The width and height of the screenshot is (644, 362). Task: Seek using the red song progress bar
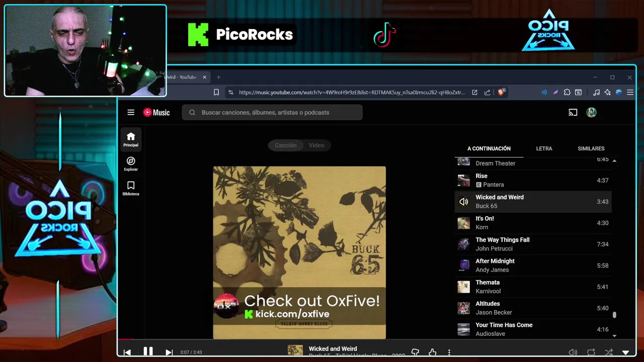click(x=126, y=339)
